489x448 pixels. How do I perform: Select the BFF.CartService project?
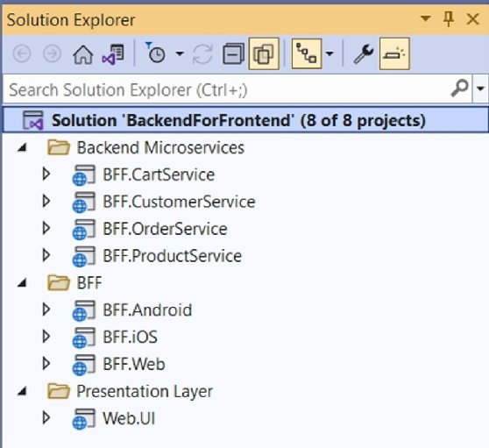[x=159, y=174]
